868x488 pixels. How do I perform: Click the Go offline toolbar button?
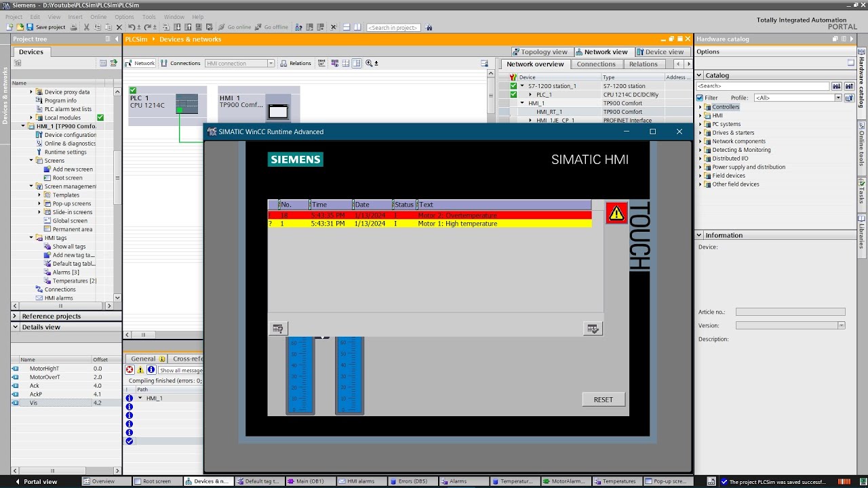click(x=271, y=27)
